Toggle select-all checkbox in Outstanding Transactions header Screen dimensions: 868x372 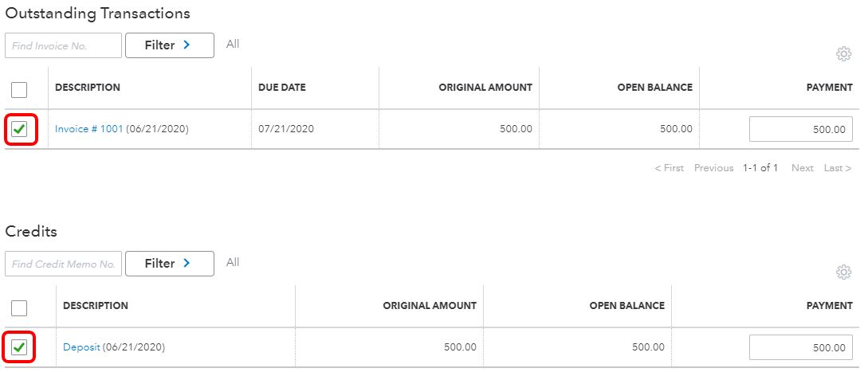pos(19,89)
